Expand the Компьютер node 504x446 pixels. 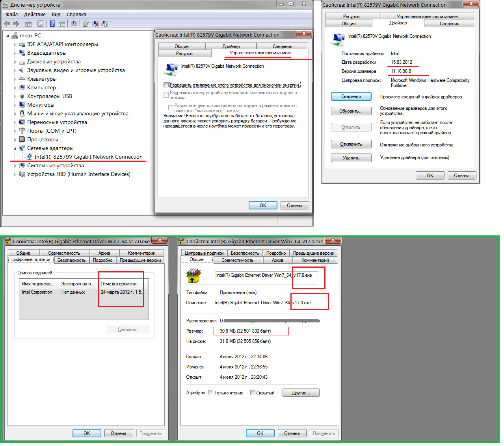[15, 88]
